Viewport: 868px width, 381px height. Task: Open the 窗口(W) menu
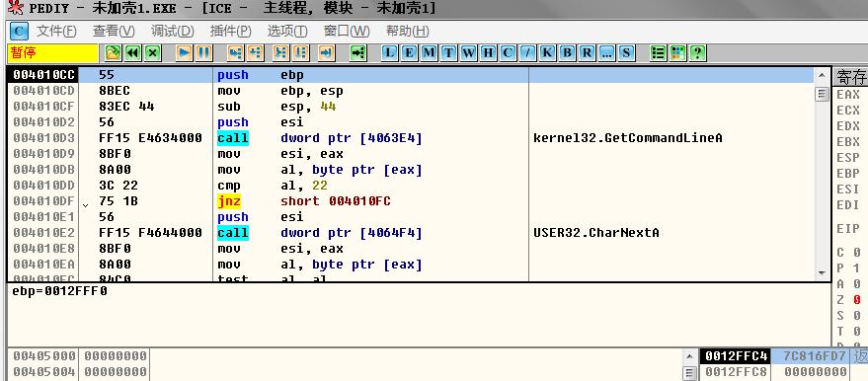point(347,31)
